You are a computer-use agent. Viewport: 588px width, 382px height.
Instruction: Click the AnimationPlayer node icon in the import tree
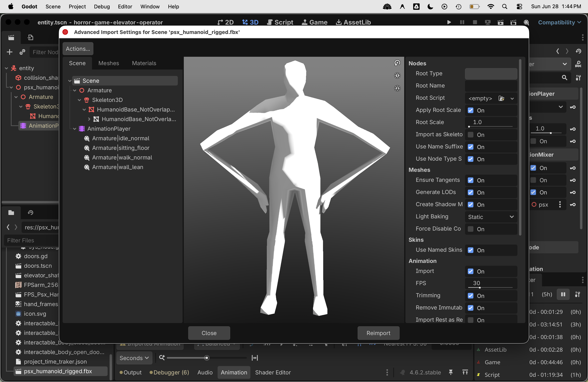pos(82,129)
